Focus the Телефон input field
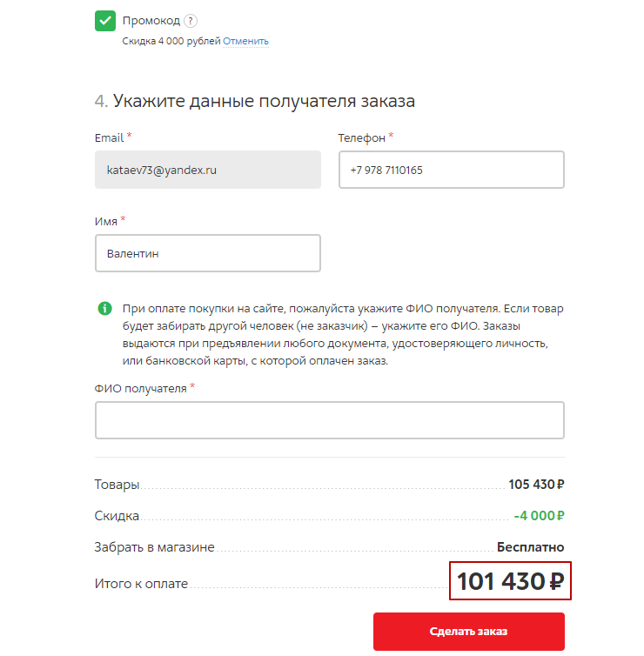 pos(451,170)
